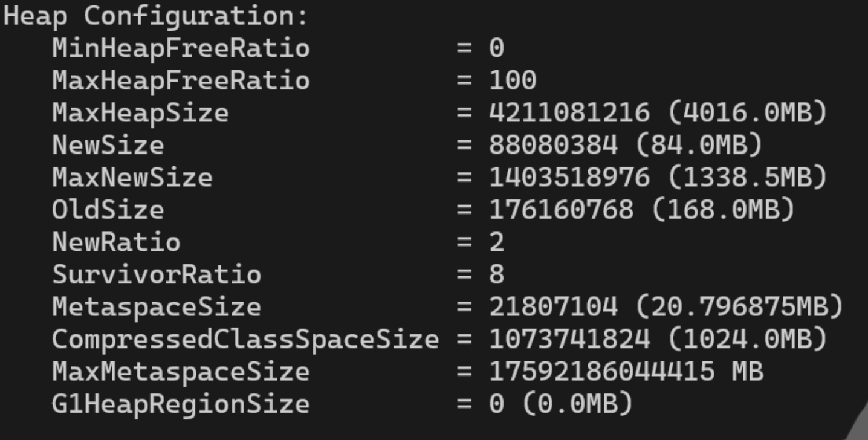This screenshot has width=868, height=440.
Task: Select the value 4211081216 for MaxHeapSize
Action: point(569,112)
